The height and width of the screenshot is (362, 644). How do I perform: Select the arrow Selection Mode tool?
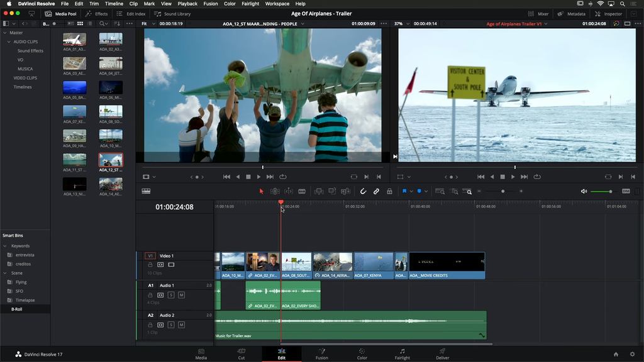(261, 191)
